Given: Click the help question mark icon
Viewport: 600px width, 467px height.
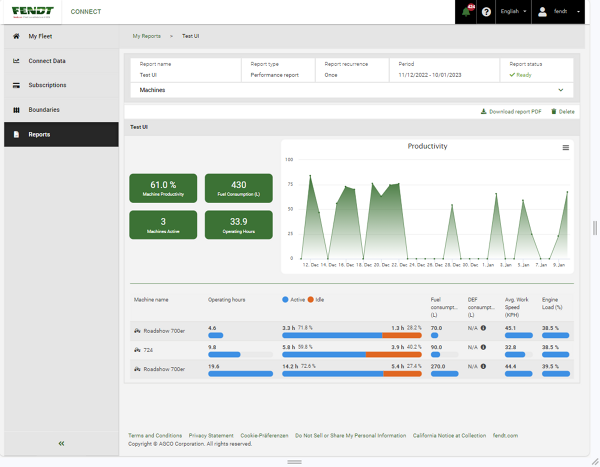Looking at the screenshot, I should (x=486, y=12).
